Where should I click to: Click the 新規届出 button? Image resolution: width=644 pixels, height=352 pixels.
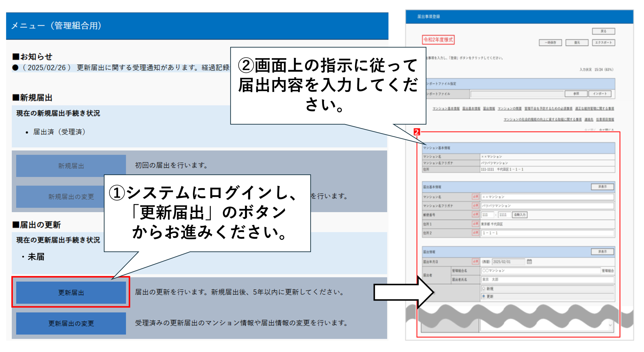pos(71,166)
